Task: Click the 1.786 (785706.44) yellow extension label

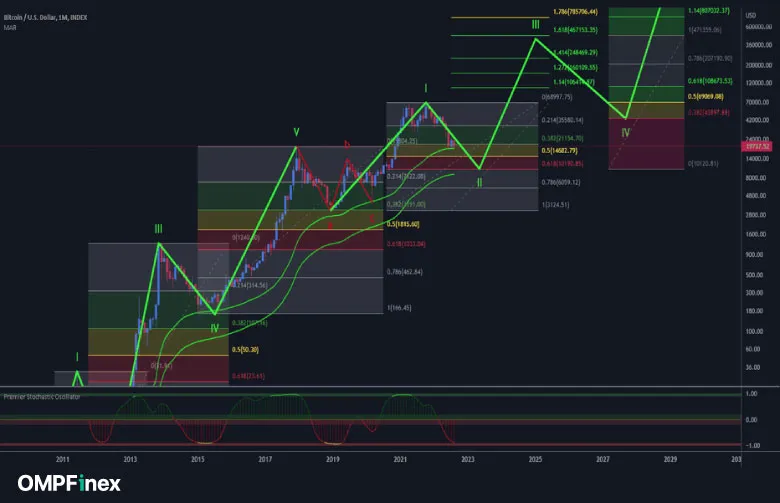Action: tap(575, 12)
